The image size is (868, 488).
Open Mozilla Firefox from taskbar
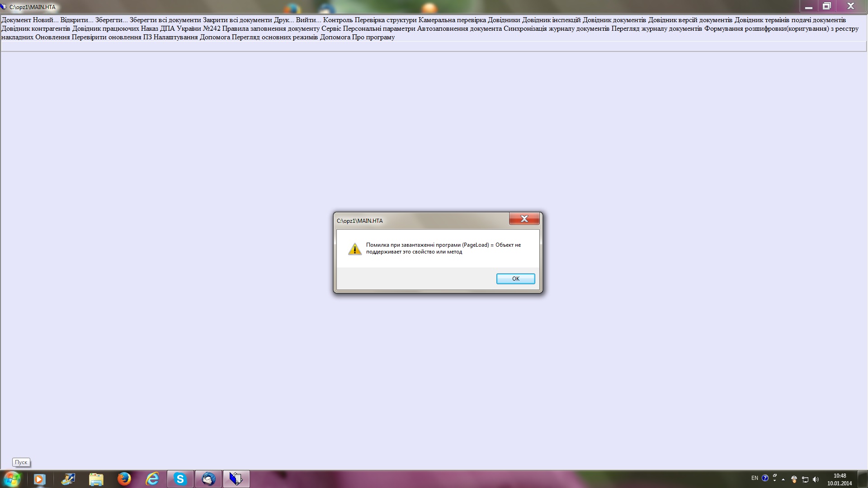pyautogui.click(x=124, y=479)
